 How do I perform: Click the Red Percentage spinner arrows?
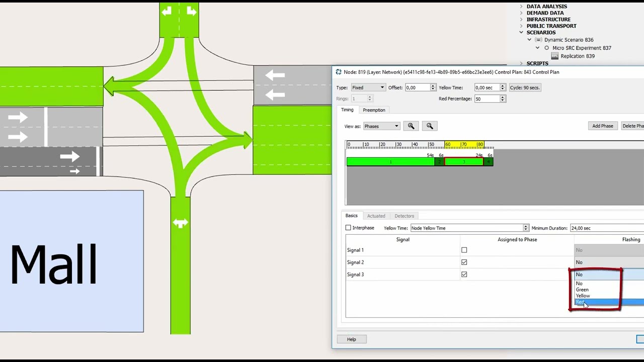tap(502, 99)
